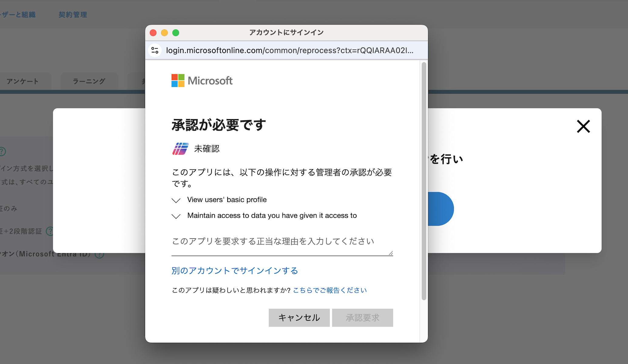Switch to ラーニング tab in background
Image resolution: width=628 pixels, height=364 pixels.
(89, 81)
